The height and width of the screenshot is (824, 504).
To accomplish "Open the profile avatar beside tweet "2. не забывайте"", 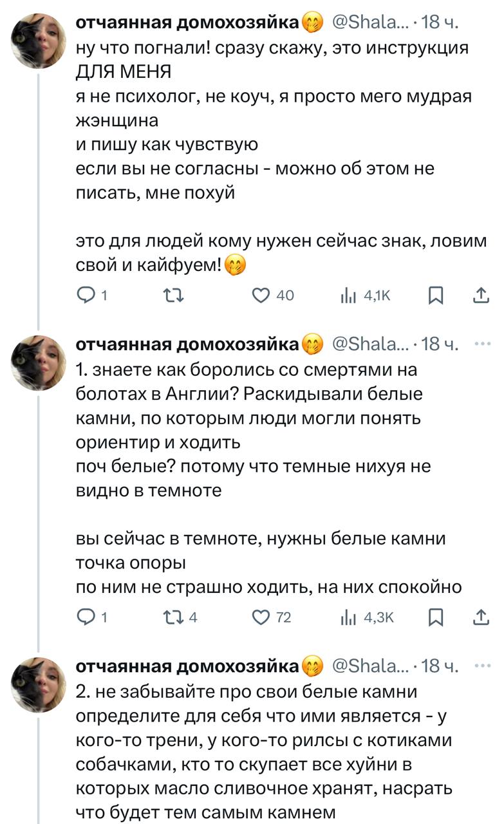I will [x=39, y=684].
